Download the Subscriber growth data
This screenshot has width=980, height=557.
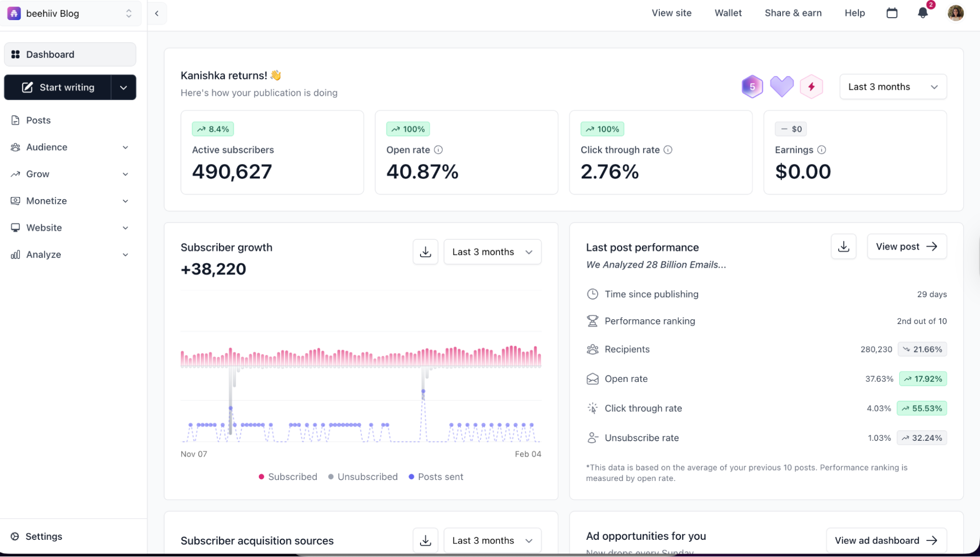tap(425, 252)
